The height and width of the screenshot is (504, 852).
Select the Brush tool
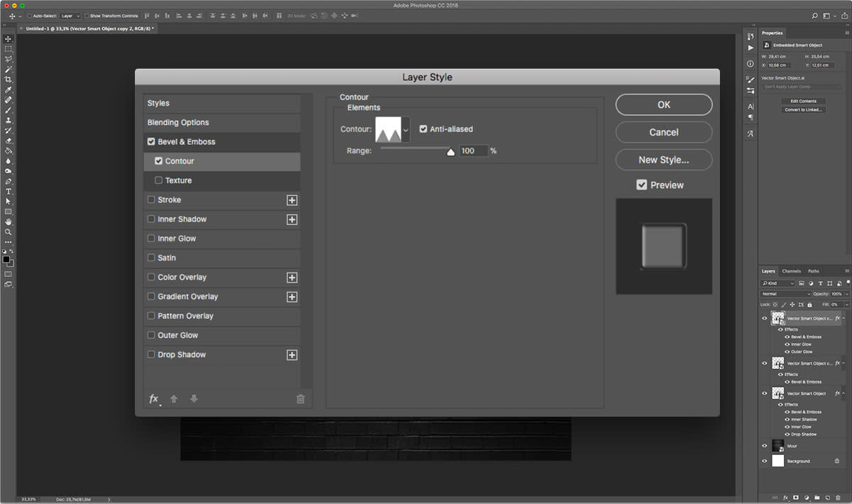coord(9,109)
